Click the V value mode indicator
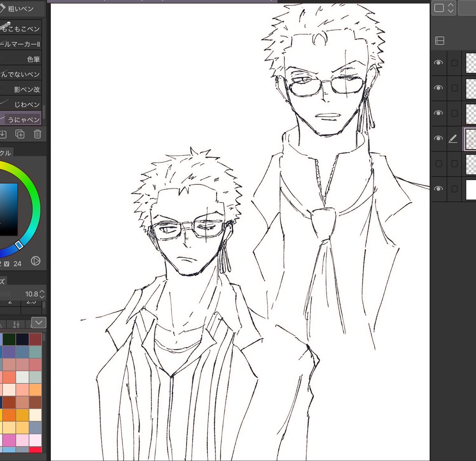This screenshot has width=476, height=461. click(x=7, y=264)
